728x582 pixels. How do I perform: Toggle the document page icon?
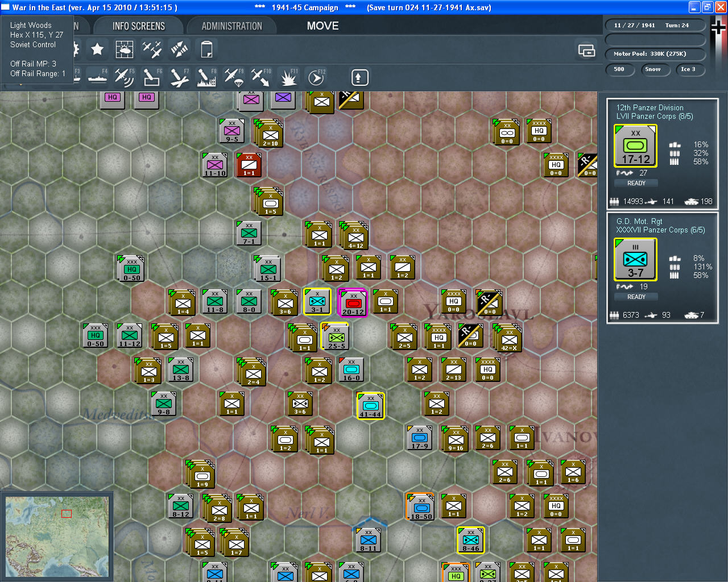tap(206, 49)
